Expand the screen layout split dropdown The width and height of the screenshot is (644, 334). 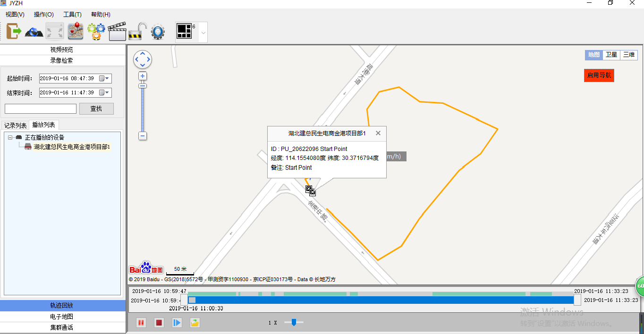[203, 33]
